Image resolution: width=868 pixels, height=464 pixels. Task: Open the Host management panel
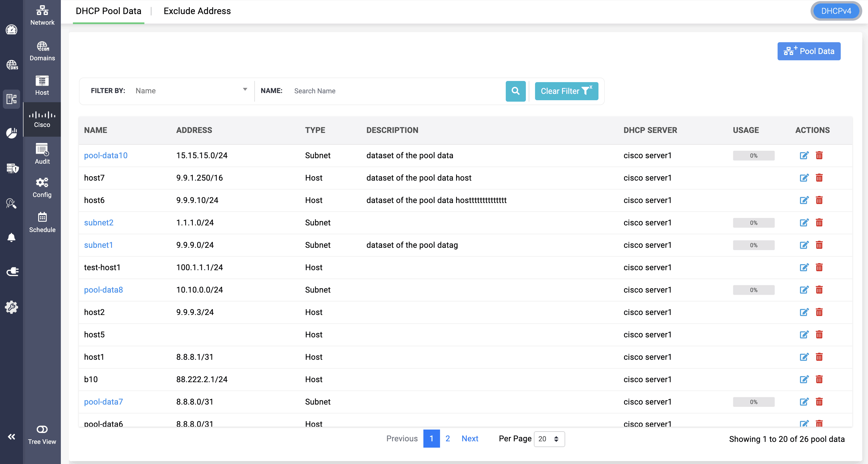(42, 85)
